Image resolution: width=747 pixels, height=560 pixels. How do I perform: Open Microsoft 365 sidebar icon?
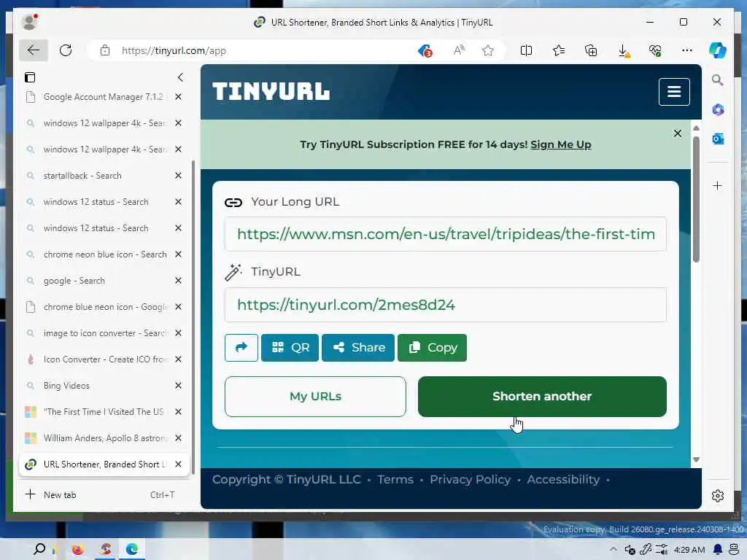pos(718,110)
